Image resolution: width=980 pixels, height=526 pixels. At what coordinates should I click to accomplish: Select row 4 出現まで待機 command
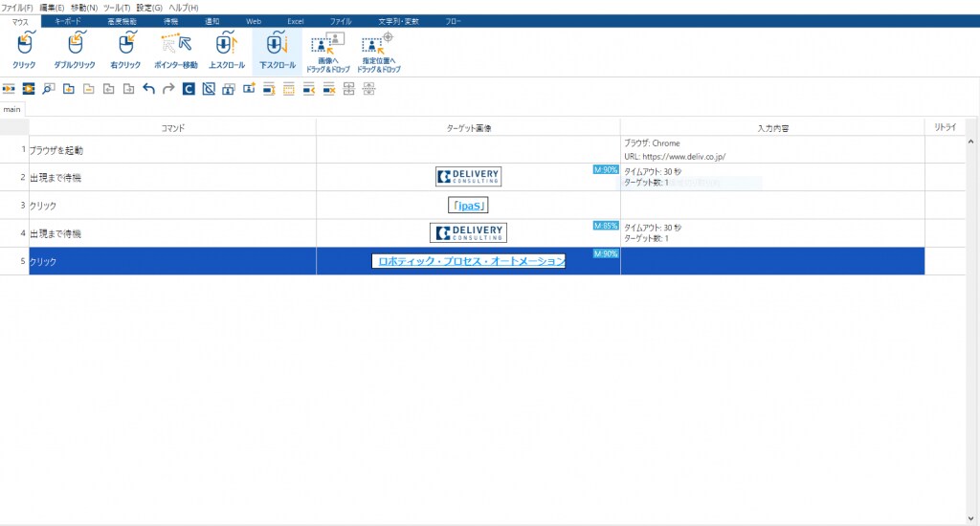(172, 233)
